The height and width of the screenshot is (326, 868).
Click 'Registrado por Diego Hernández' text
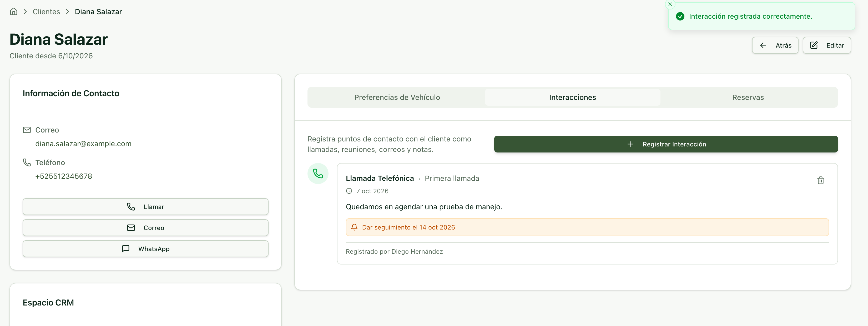(394, 252)
